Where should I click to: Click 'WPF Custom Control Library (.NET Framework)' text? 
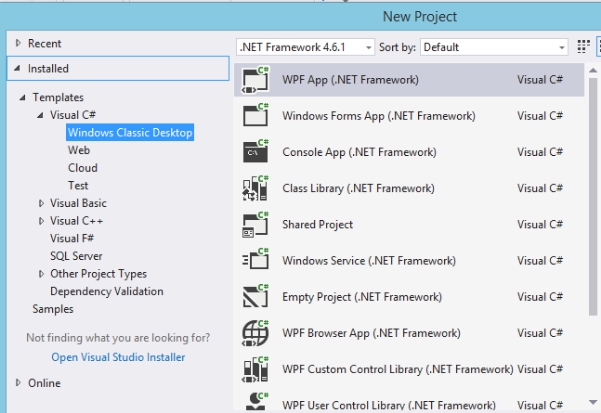coord(398,369)
